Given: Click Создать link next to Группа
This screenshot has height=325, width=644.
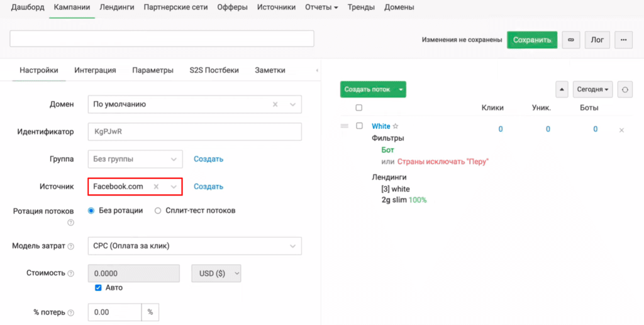Looking at the screenshot, I should pyautogui.click(x=209, y=159).
